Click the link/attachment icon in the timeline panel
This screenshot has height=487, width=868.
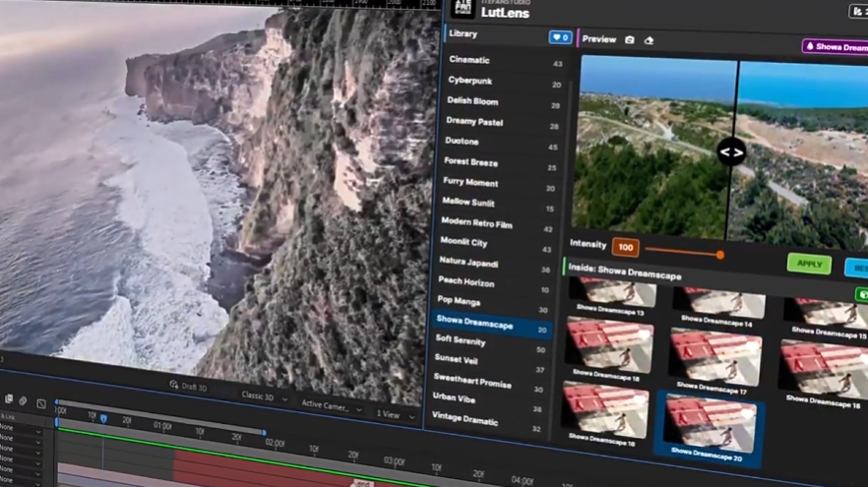click(24, 400)
